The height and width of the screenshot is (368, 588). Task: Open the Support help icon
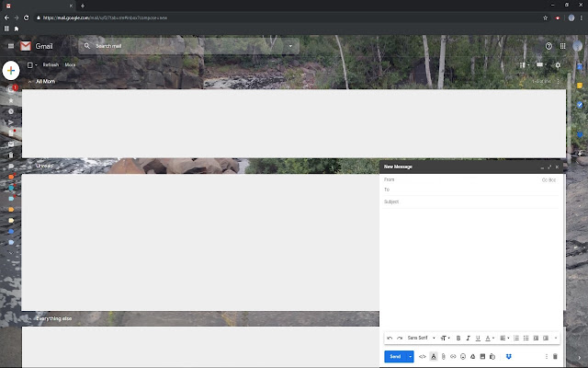(x=548, y=46)
